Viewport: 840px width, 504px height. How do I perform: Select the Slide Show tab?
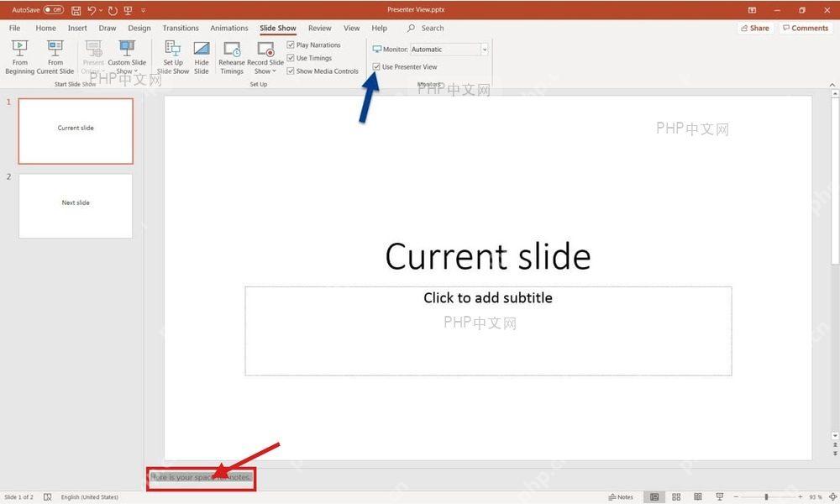278,28
